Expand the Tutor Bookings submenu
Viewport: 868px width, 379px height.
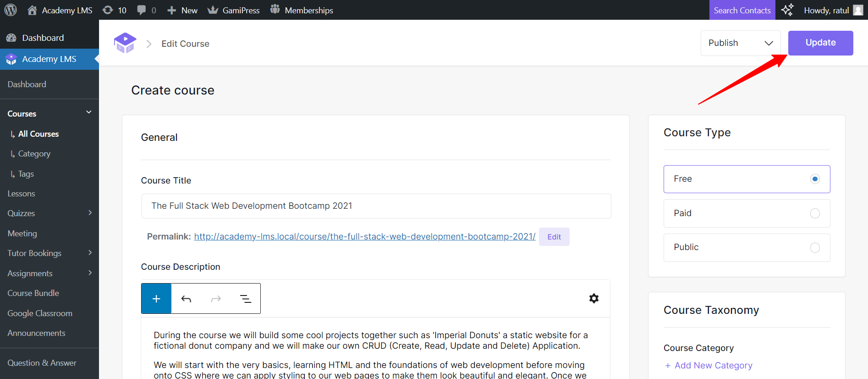point(90,253)
